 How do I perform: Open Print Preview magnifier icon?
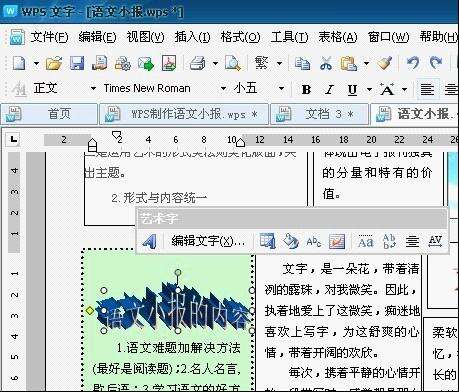pyautogui.click(x=232, y=63)
